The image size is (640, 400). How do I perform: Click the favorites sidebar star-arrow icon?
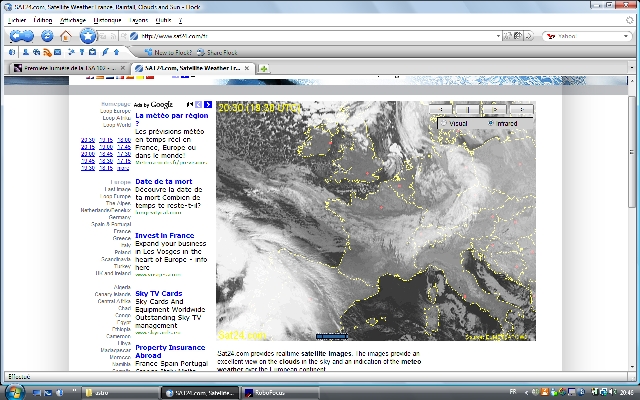(71, 52)
